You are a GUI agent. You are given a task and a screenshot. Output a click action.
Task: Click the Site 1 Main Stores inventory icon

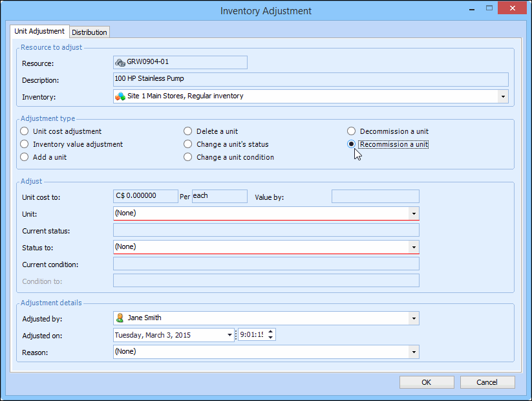(x=120, y=96)
